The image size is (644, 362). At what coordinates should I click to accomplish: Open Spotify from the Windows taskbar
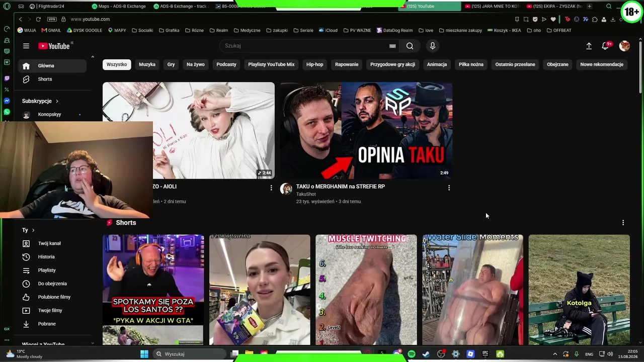(x=412, y=354)
